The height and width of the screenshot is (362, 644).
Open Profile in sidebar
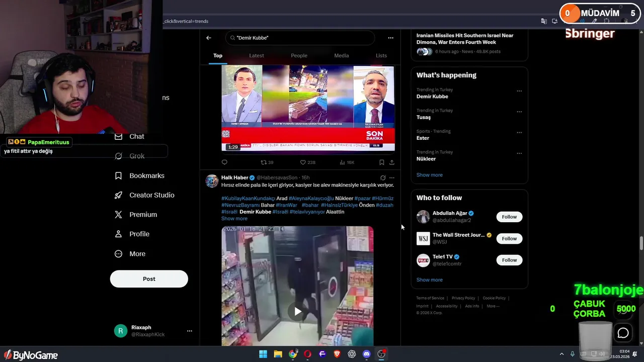point(132,234)
